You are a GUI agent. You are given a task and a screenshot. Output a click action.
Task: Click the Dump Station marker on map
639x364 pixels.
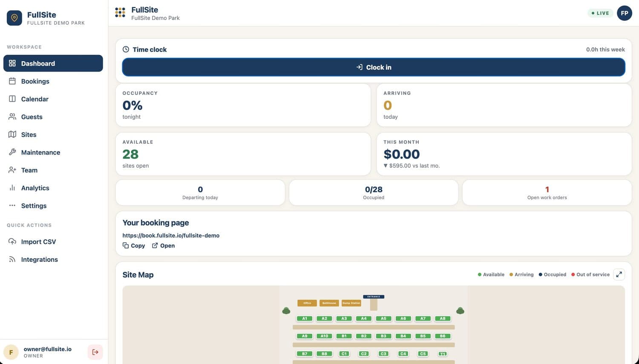[351, 303]
